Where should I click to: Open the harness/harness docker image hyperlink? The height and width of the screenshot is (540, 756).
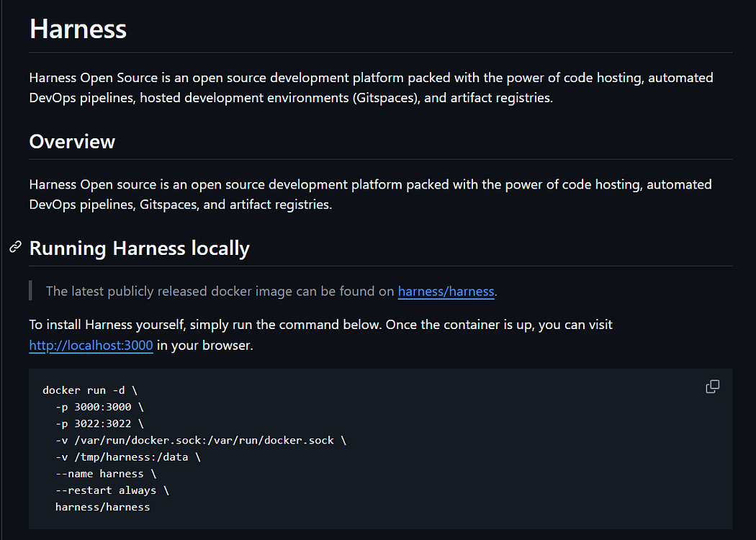click(446, 292)
